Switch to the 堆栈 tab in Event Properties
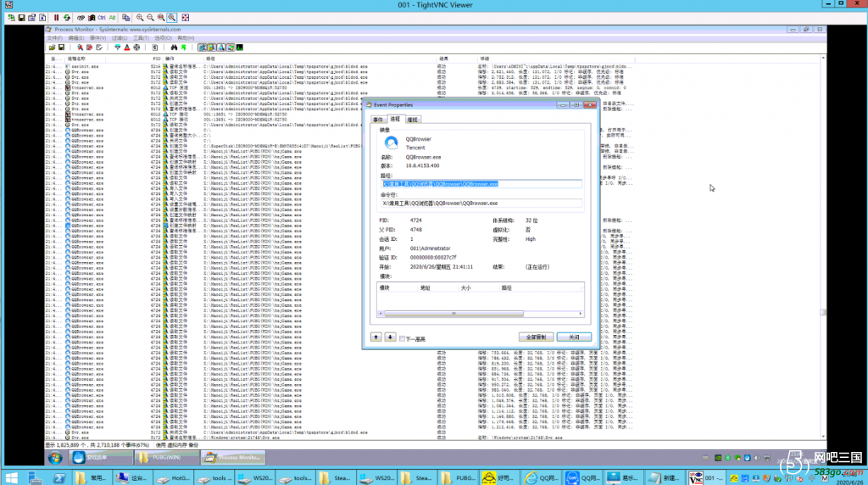 pyautogui.click(x=413, y=120)
